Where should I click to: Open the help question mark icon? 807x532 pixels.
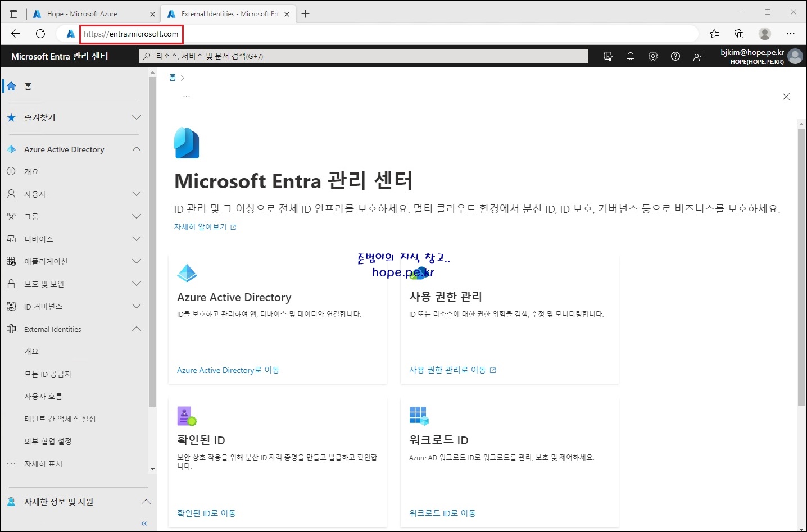click(x=675, y=56)
